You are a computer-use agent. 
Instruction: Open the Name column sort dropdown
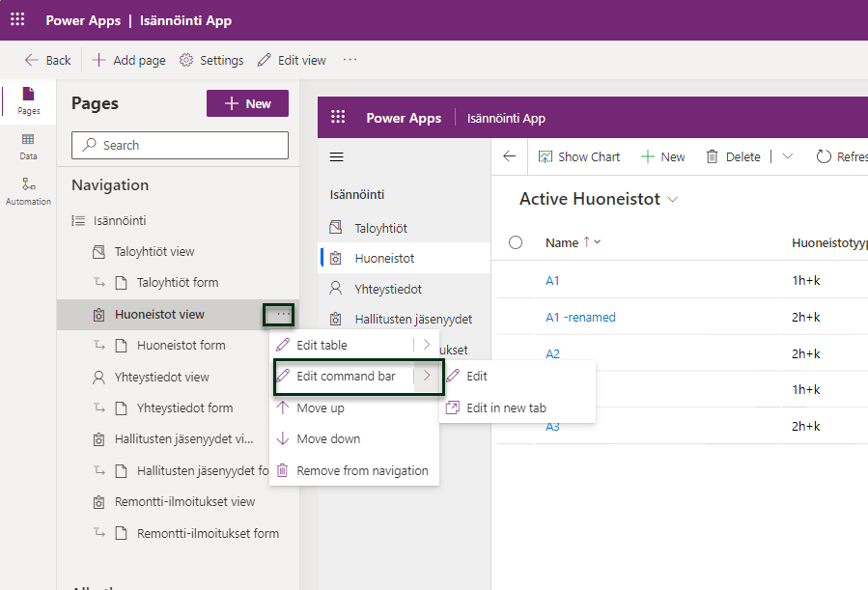(597, 242)
